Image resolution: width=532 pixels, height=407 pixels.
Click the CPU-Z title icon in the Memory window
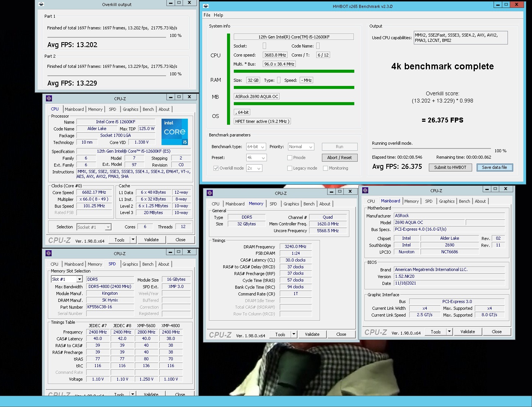(x=210, y=193)
